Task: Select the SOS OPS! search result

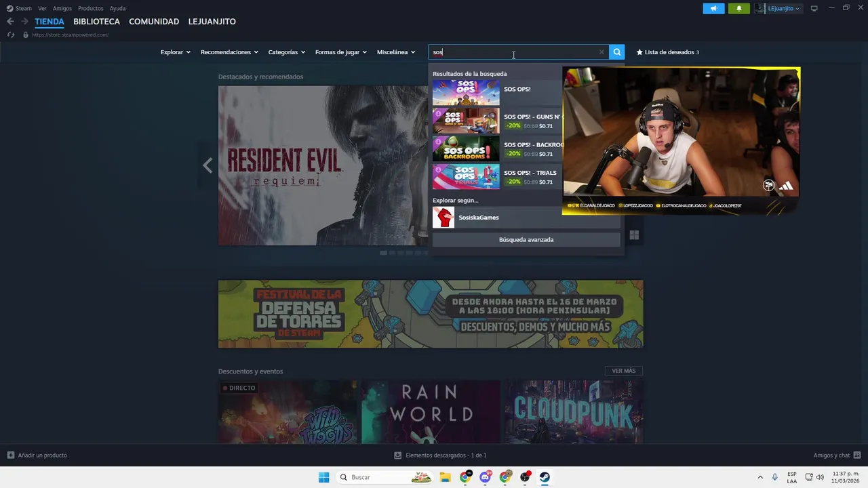Action: click(x=497, y=92)
